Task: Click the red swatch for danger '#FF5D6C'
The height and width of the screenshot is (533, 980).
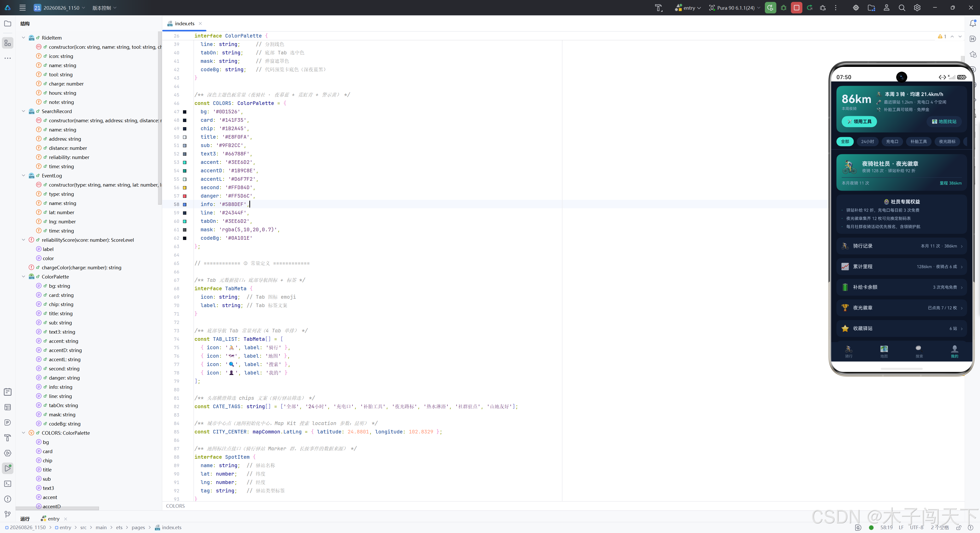Action: pos(185,196)
